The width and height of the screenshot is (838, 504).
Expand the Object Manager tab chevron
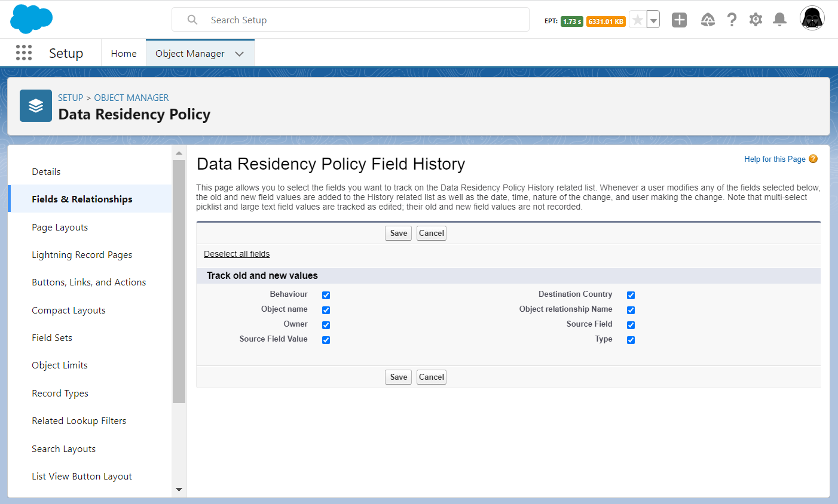pyautogui.click(x=240, y=54)
